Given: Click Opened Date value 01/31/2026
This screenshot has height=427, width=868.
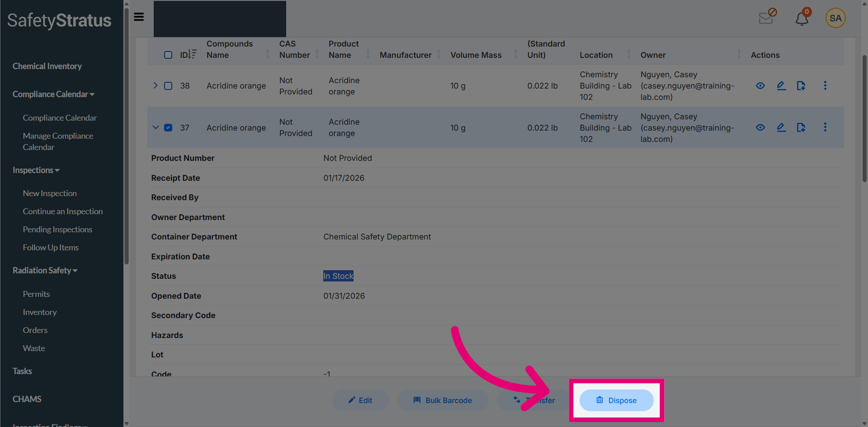Looking at the screenshot, I should [x=344, y=296].
